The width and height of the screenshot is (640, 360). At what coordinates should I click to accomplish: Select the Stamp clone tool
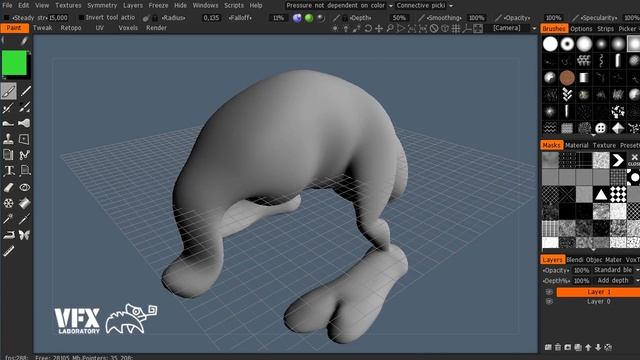point(8,139)
